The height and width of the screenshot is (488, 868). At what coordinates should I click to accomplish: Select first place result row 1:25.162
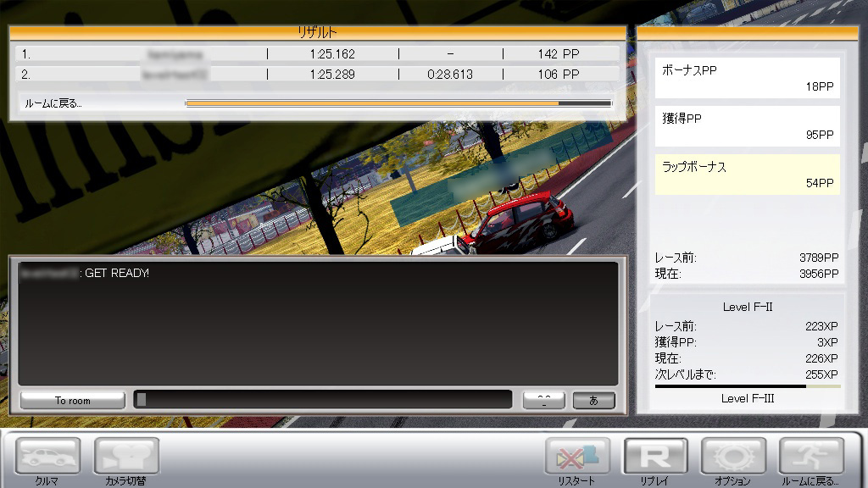point(317,54)
